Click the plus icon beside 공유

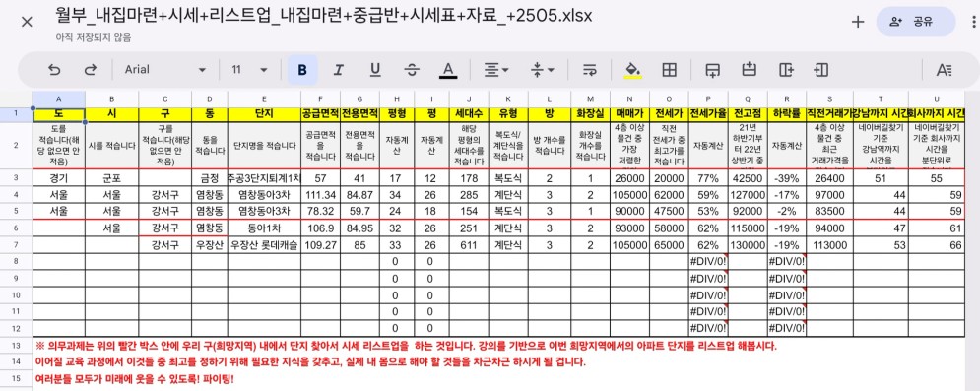[x=858, y=22]
